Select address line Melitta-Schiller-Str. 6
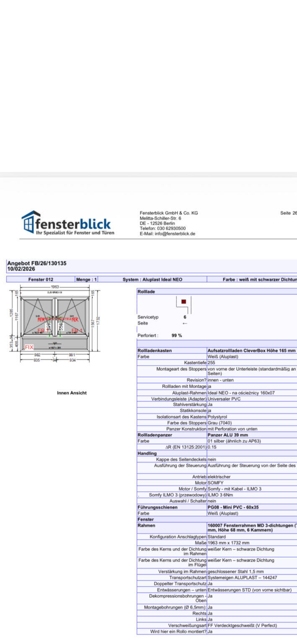 pyautogui.click(x=160, y=218)
